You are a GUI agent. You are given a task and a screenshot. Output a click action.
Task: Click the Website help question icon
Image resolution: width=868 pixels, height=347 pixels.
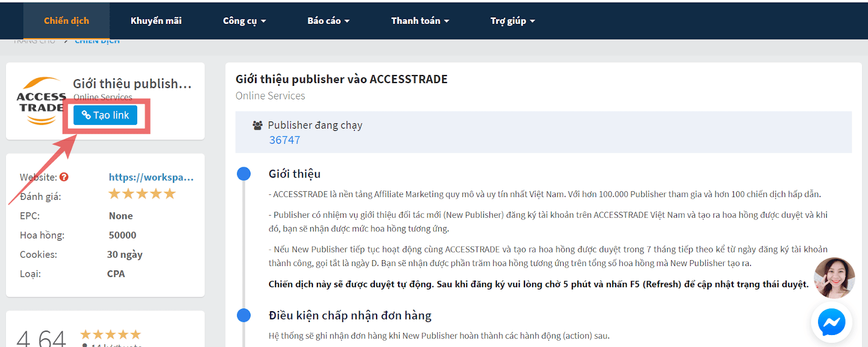(x=64, y=177)
